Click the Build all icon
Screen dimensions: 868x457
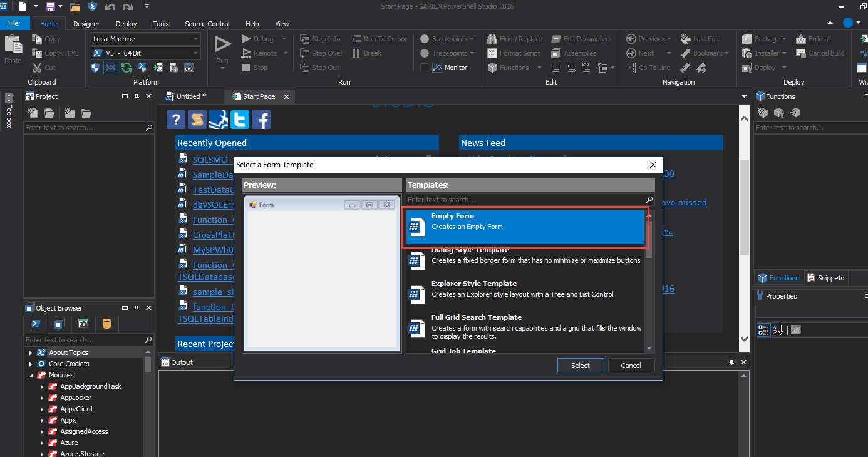(x=801, y=39)
